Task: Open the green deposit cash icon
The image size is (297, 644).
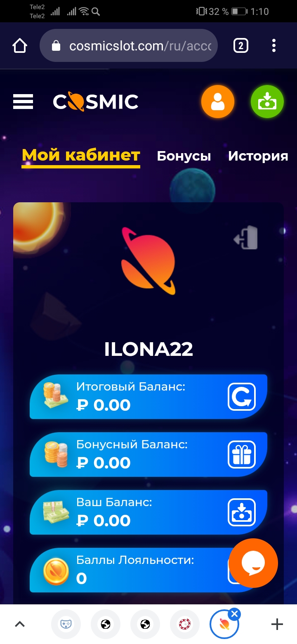Action: tap(267, 102)
